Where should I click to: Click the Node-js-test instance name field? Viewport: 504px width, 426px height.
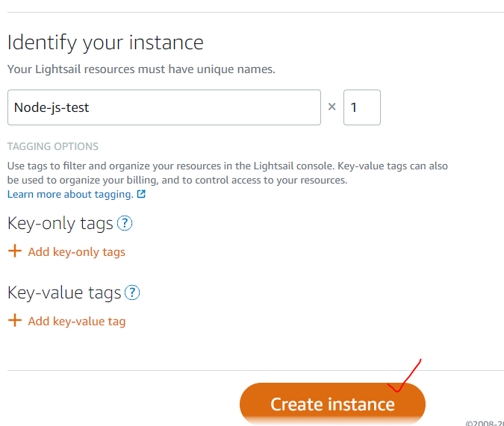coord(164,107)
